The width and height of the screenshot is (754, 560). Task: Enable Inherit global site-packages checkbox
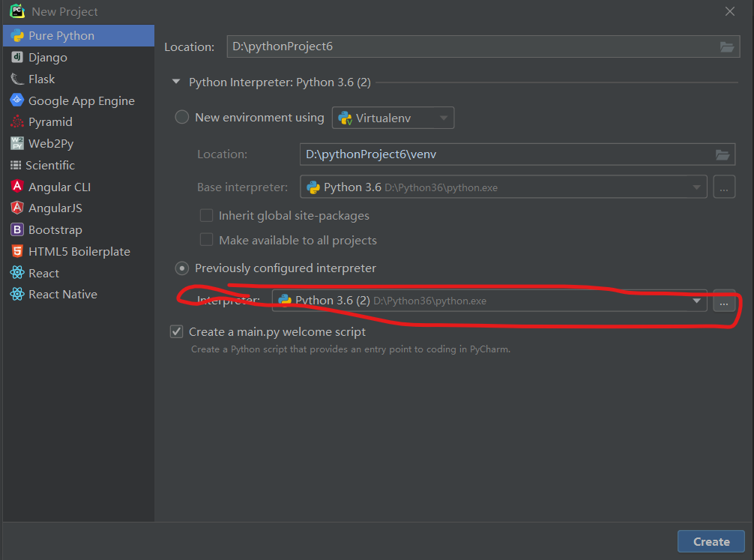[206, 215]
